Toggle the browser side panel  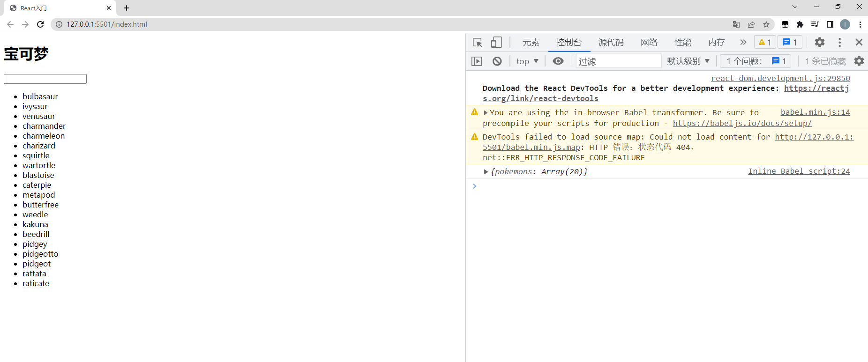pos(830,24)
